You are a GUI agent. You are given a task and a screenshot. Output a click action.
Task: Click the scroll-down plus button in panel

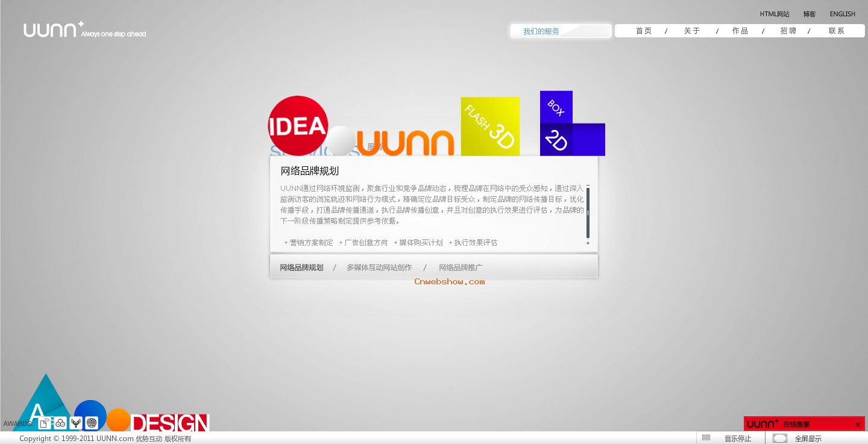[x=588, y=243]
